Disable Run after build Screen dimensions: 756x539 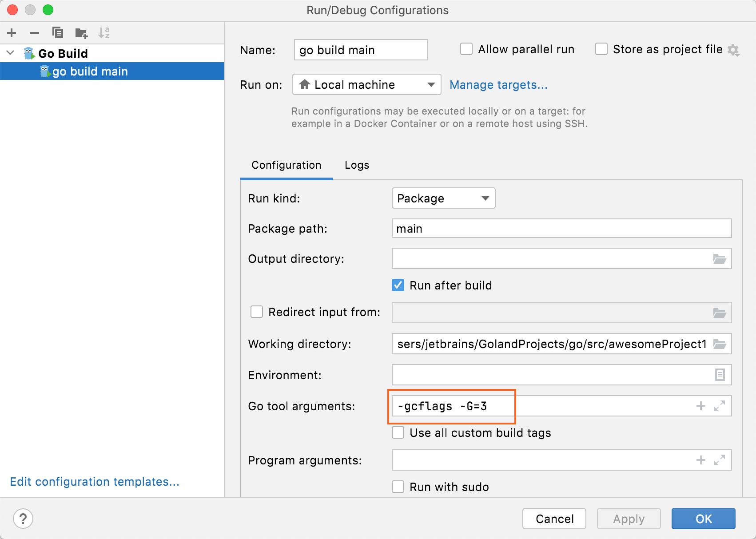coord(398,285)
